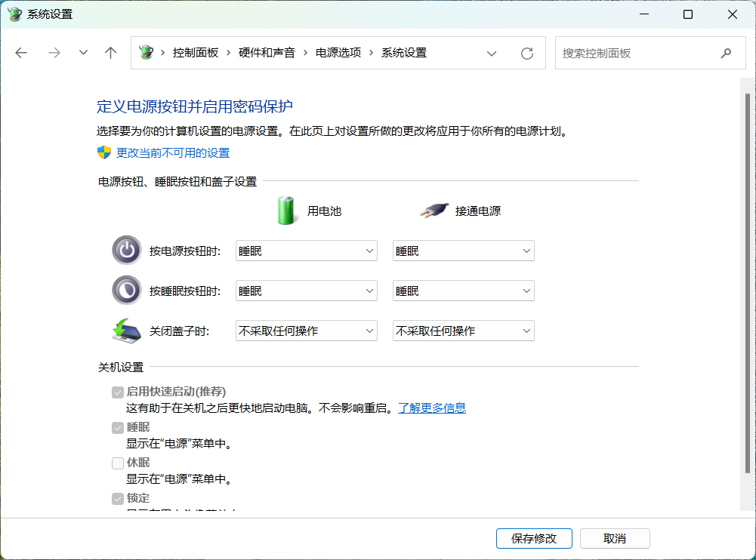Expand the address bar history dropdown
Viewport: 756px width, 560px height.
[492, 54]
